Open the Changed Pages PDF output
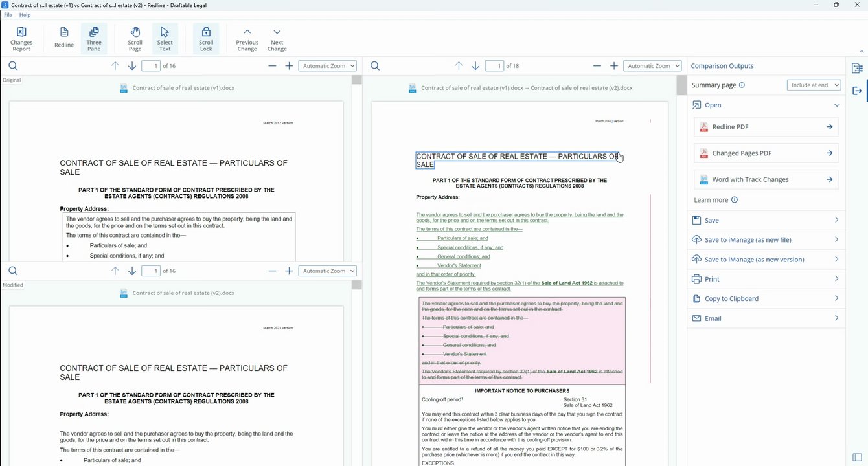Screen dimensions: 868x466 tap(766, 153)
